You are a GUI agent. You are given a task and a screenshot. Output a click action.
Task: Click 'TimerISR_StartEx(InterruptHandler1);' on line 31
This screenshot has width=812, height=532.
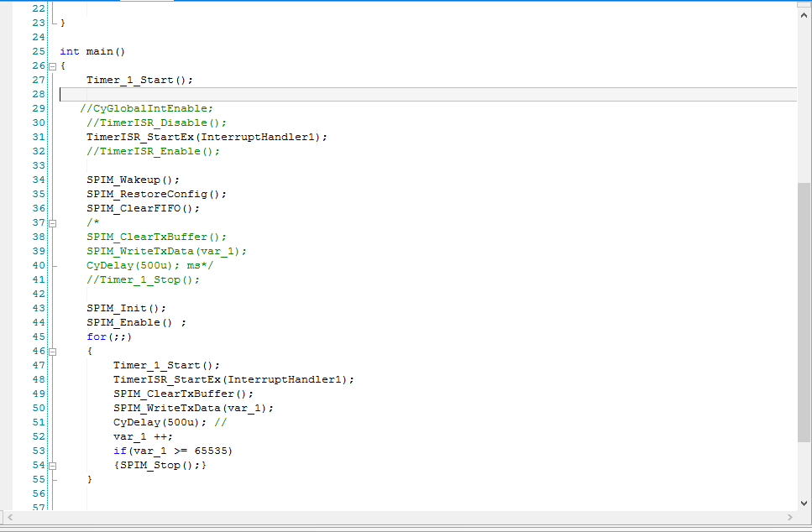pos(207,137)
